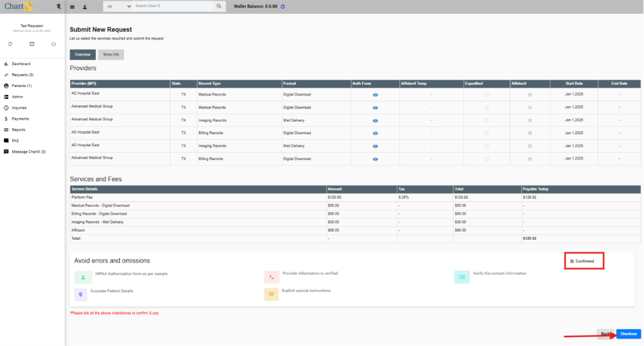The height and width of the screenshot is (346, 644).
Task: Unpin the sidebar using the pin icon
Action: click(x=58, y=7)
